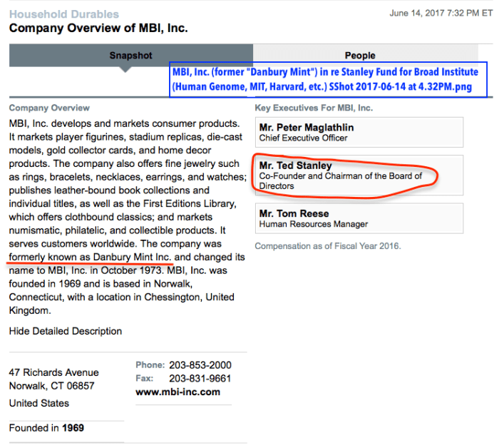Click the Human Resources Manager job title
This screenshot has height=448, width=499.
tap(314, 224)
